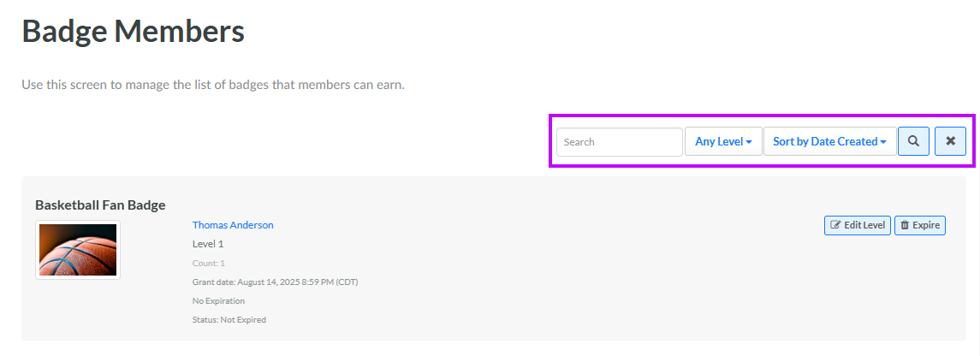Expand the Sort by Date Created dropdown
This screenshot has width=980, height=356.
point(829,141)
